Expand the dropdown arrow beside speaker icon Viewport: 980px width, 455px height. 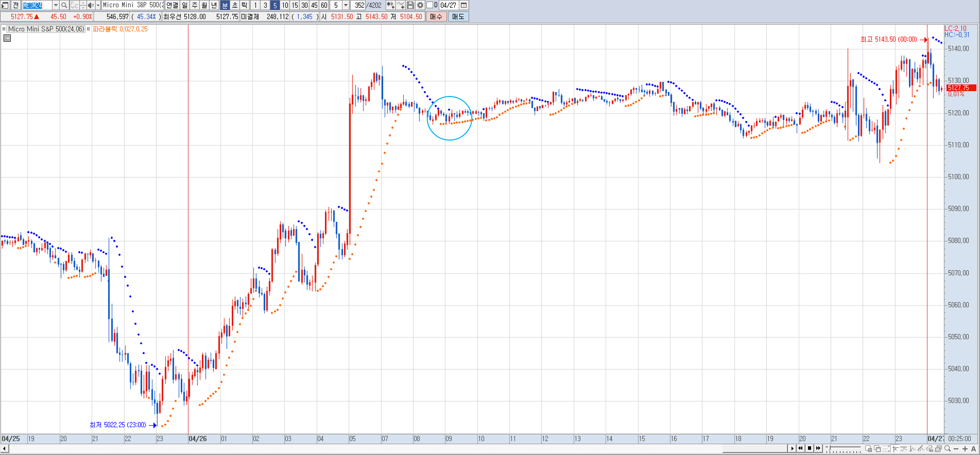click(x=98, y=5)
